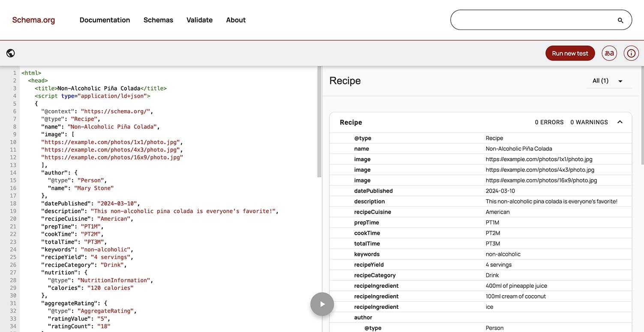Viewport: 644px width, 332px height.
Task: Navigate to the Validate section
Action: tap(199, 20)
